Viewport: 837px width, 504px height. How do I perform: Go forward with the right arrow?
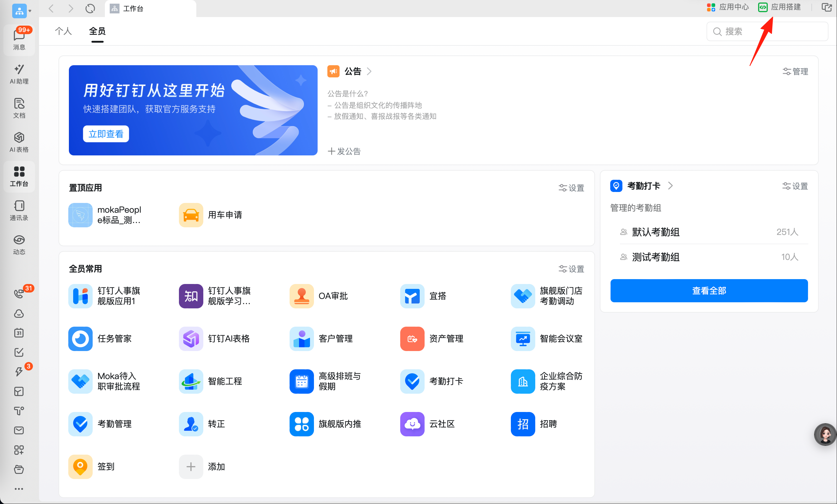70,9
